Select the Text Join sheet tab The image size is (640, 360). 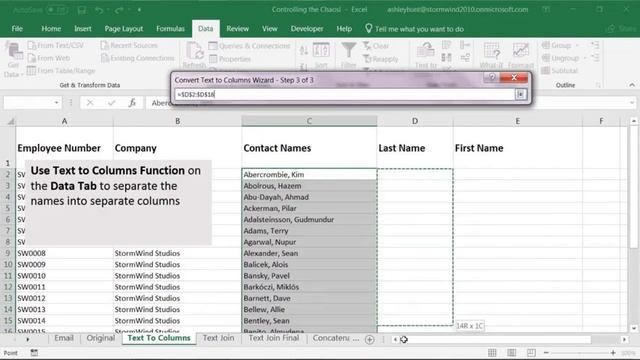click(218, 338)
